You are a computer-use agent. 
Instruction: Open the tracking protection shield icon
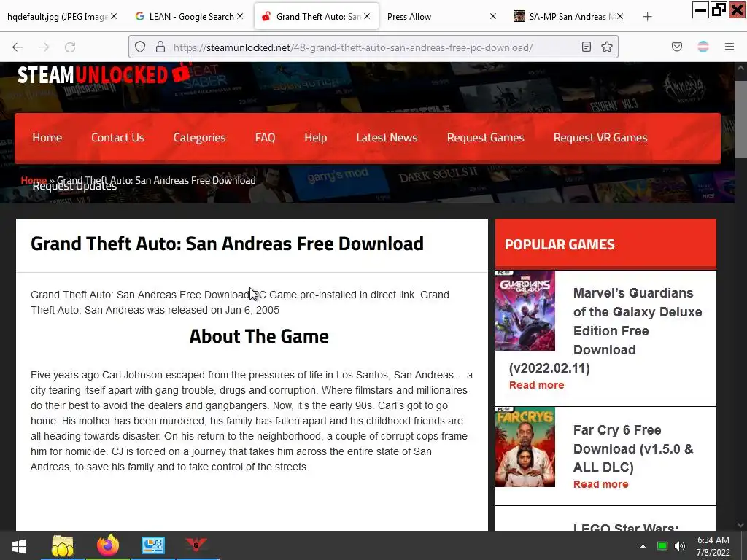coord(139,47)
